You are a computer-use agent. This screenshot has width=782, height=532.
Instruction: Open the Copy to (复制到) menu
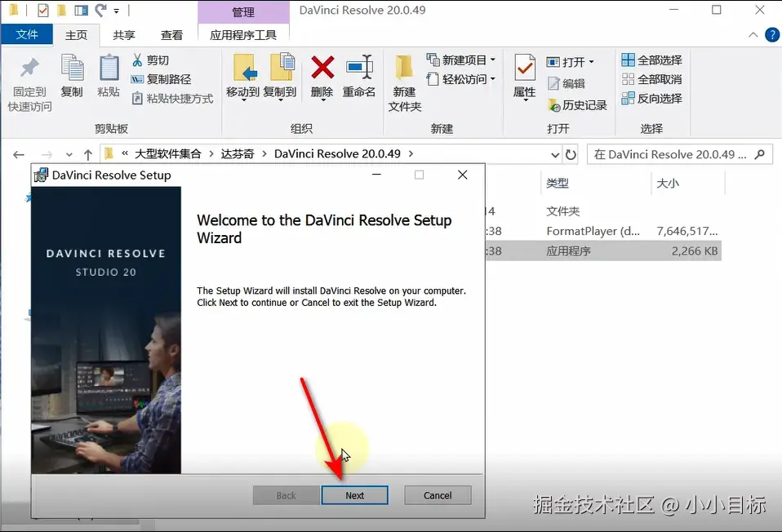(x=280, y=78)
